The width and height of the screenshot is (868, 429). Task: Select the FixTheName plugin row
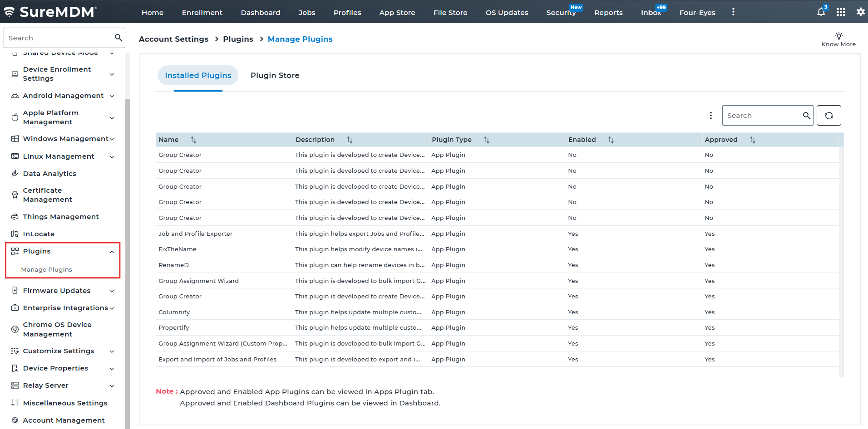497,249
